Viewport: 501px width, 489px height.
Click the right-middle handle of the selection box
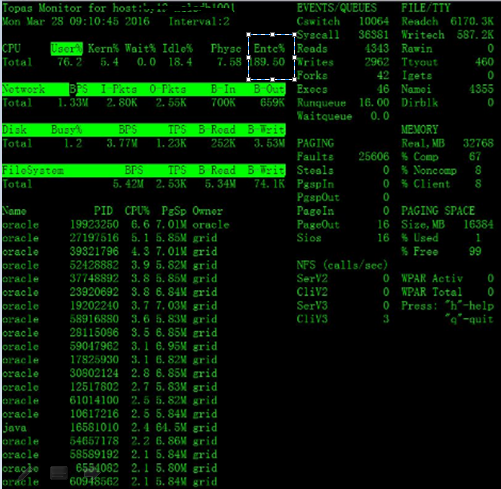[295, 57]
